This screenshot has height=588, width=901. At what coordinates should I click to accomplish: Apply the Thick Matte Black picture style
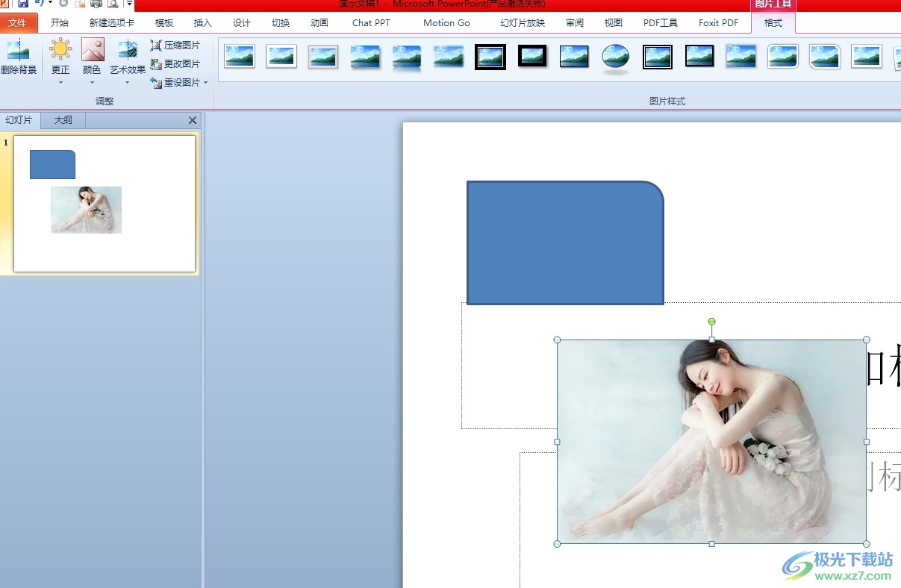pyautogui.click(x=532, y=56)
